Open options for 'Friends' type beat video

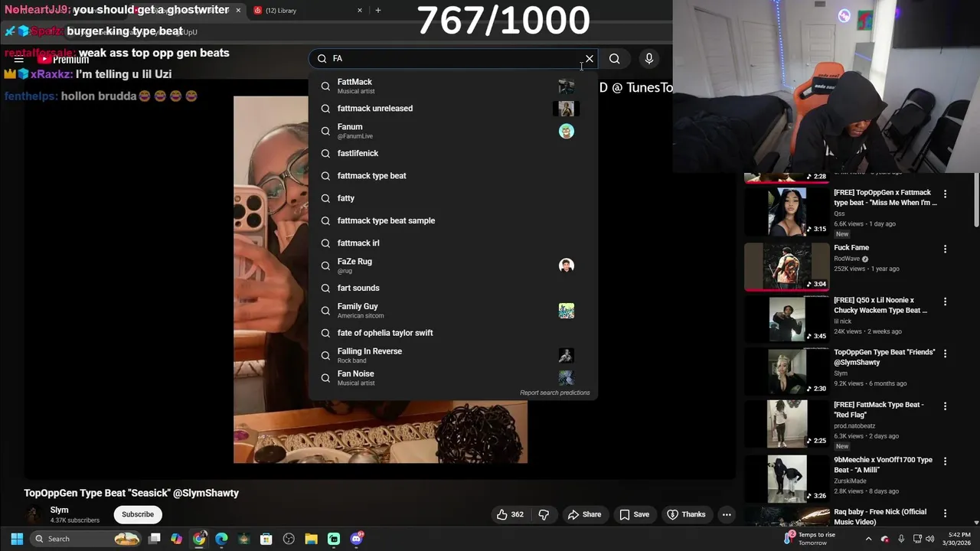pyautogui.click(x=945, y=354)
